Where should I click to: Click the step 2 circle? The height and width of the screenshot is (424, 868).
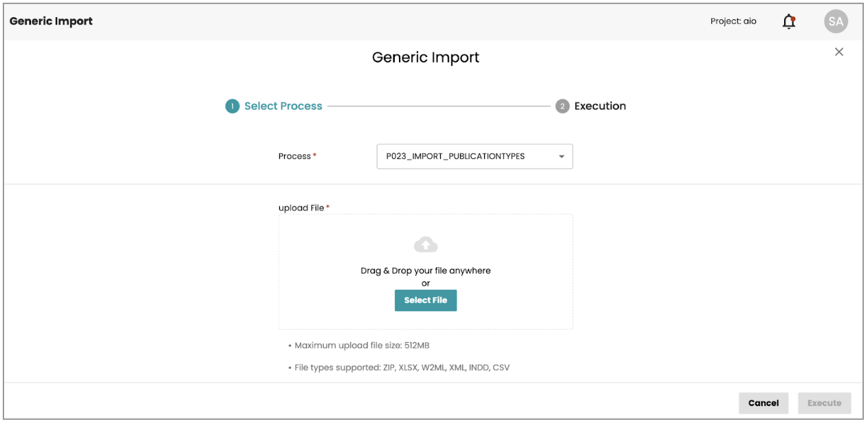coord(562,106)
